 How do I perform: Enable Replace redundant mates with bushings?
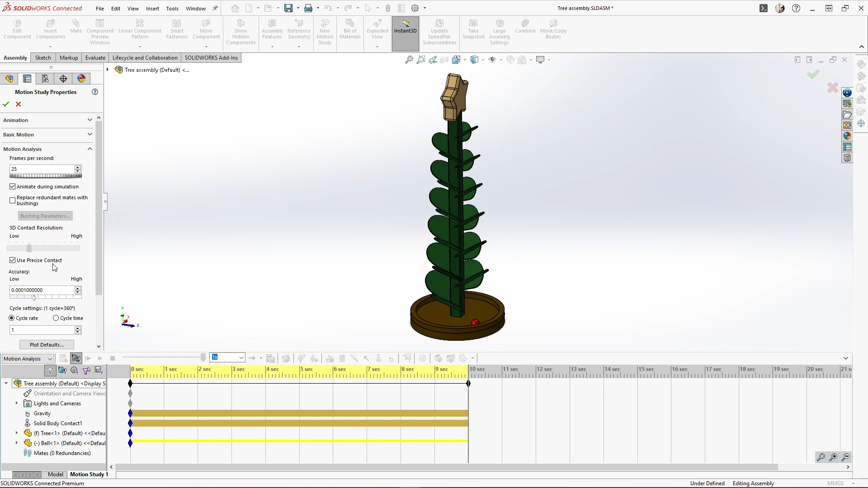(x=13, y=200)
